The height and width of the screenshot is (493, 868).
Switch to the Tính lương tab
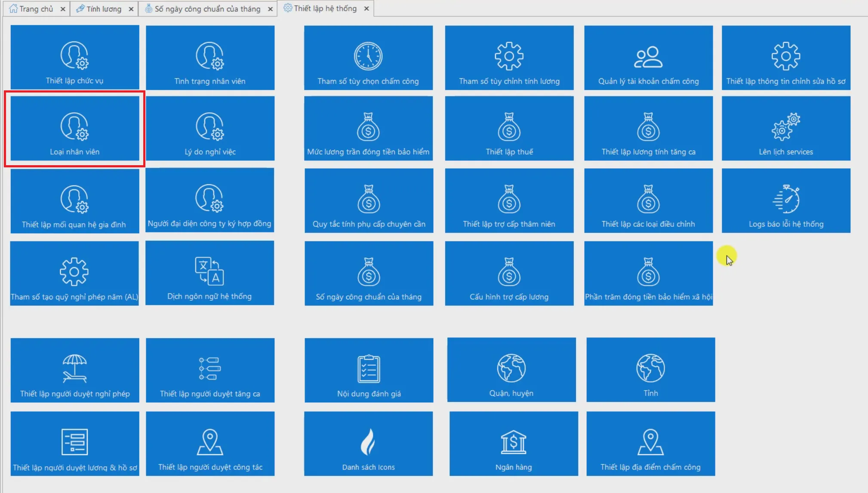click(x=104, y=9)
